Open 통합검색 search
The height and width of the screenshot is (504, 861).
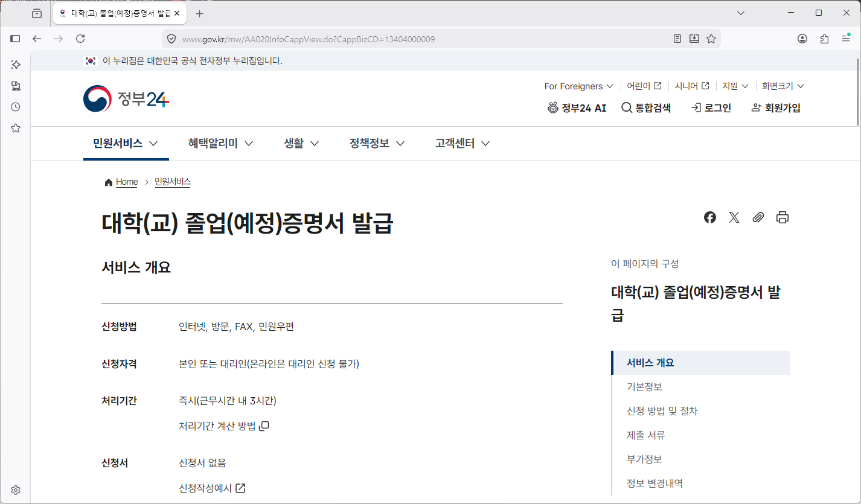[x=646, y=108]
